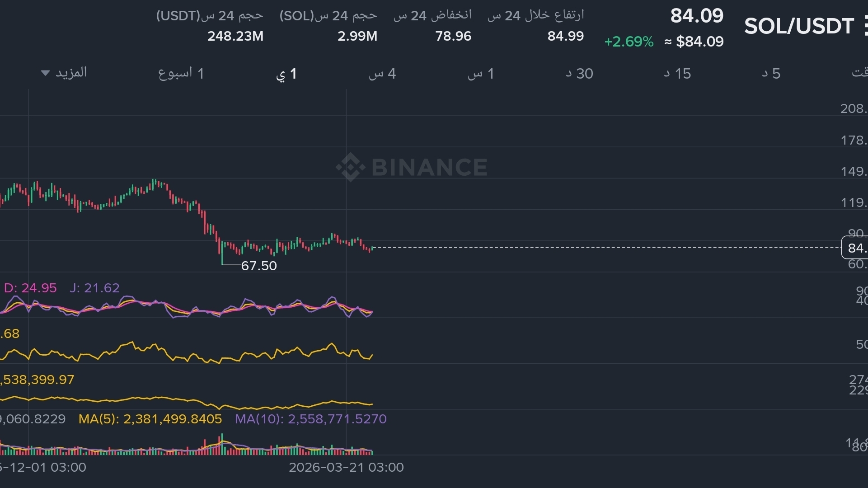Image resolution: width=868 pixels, height=488 pixels.
Task: Tap the 24h USDT volume 248.23M value
Action: pos(235,36)
